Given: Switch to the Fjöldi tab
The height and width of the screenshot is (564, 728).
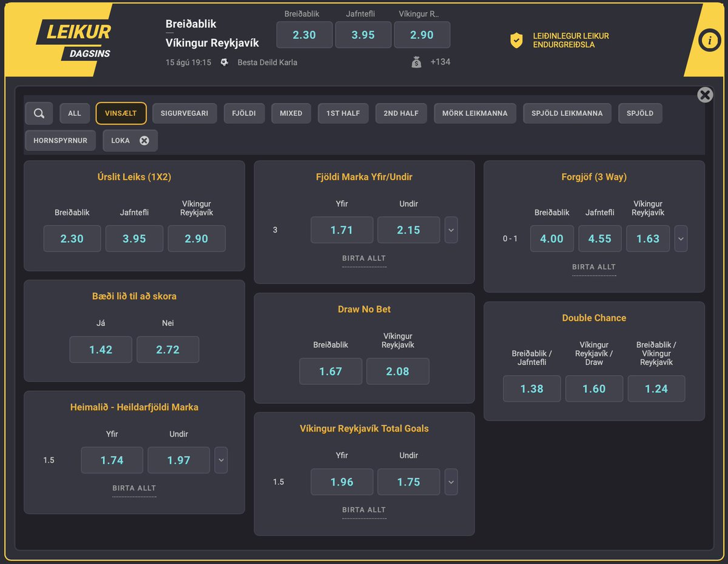Looking at the screenshot, I should (244, 114).
